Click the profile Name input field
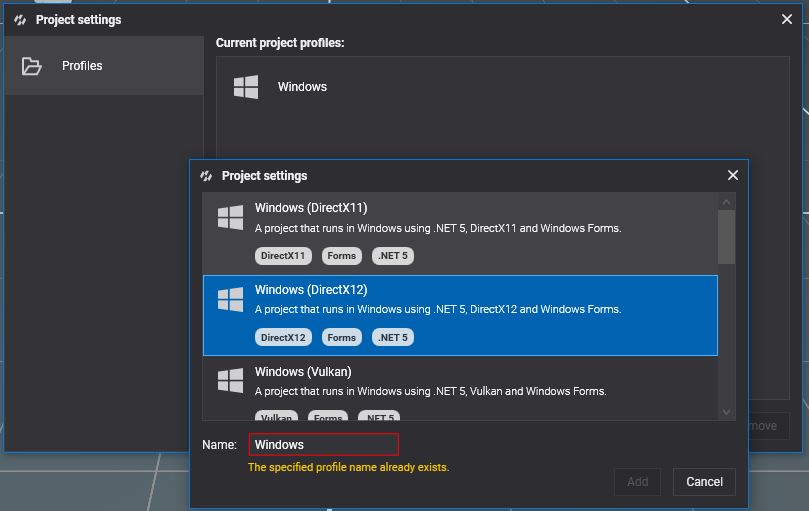The image size is (809, 511). 323,445
